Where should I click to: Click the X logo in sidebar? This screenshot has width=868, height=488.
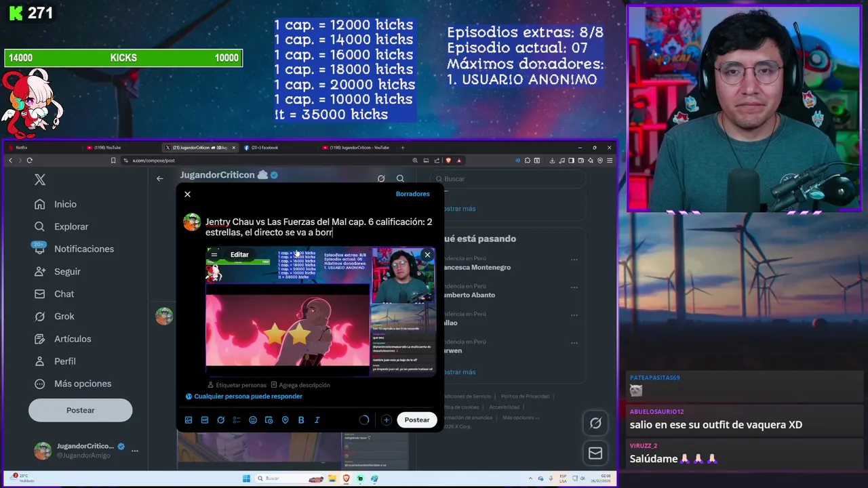[40, 180]
